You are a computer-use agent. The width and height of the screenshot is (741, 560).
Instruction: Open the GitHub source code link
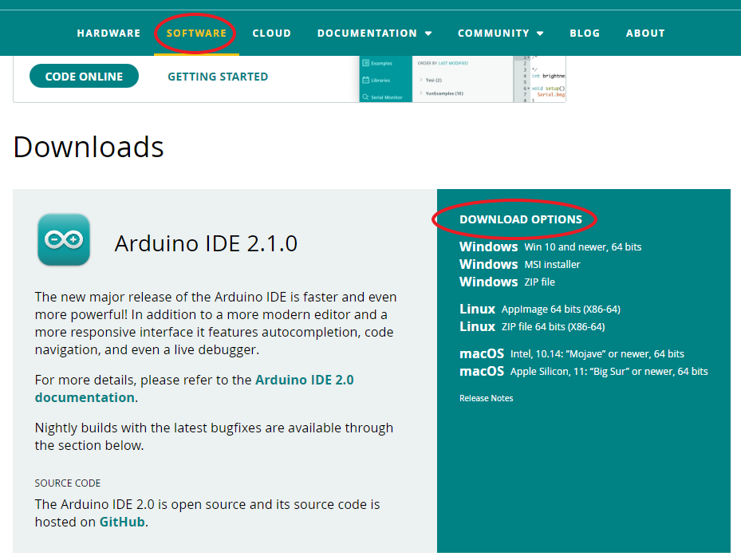[x=121, y=521]
